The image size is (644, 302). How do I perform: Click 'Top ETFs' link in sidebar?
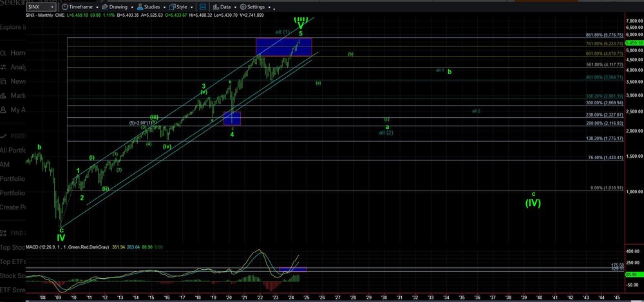pyautogui.click(x=13, y=261)
